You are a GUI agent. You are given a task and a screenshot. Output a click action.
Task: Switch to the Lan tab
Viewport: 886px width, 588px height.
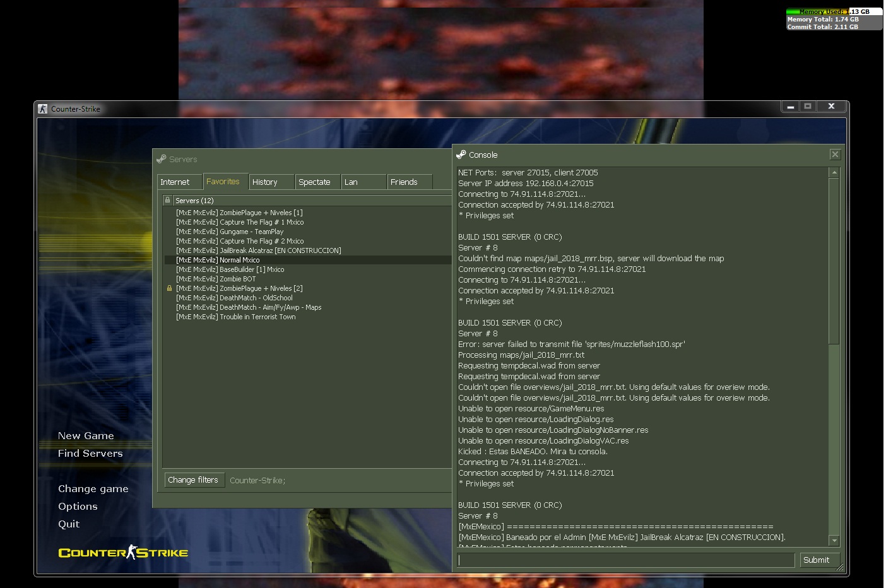click(x=364, y=182)
